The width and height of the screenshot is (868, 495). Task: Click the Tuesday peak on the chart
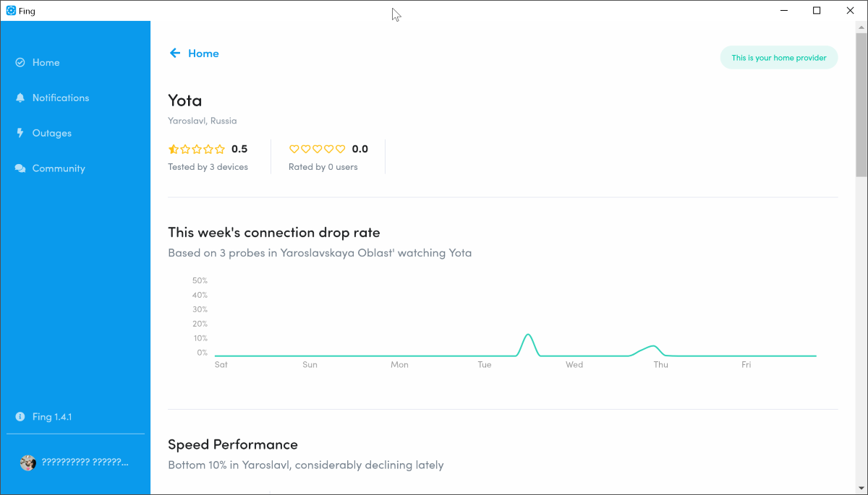529,335
